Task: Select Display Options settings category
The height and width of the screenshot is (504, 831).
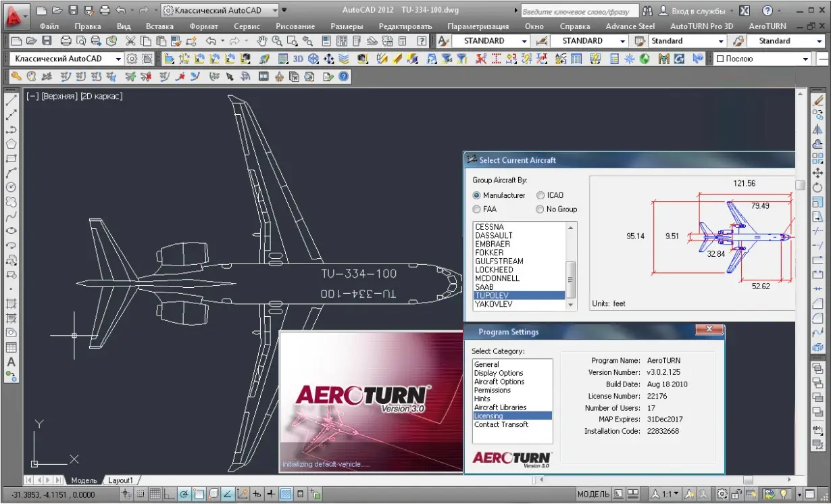Action: 499,373
